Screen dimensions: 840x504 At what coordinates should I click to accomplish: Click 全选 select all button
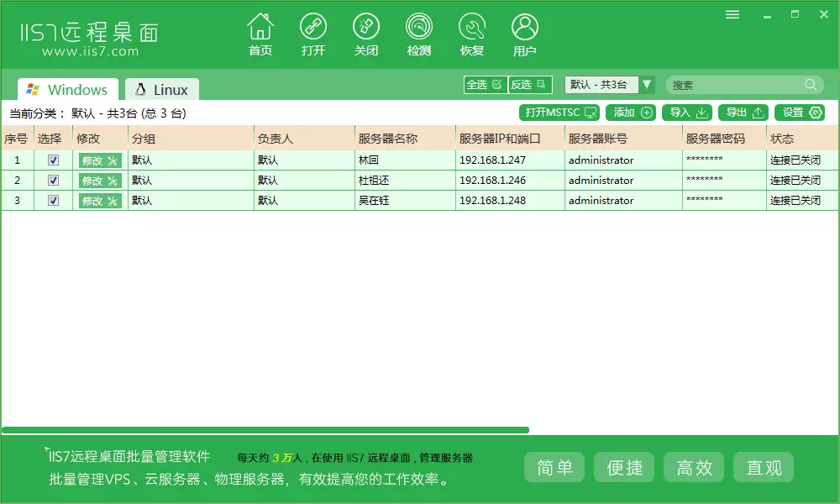click(x=485, y=85)
